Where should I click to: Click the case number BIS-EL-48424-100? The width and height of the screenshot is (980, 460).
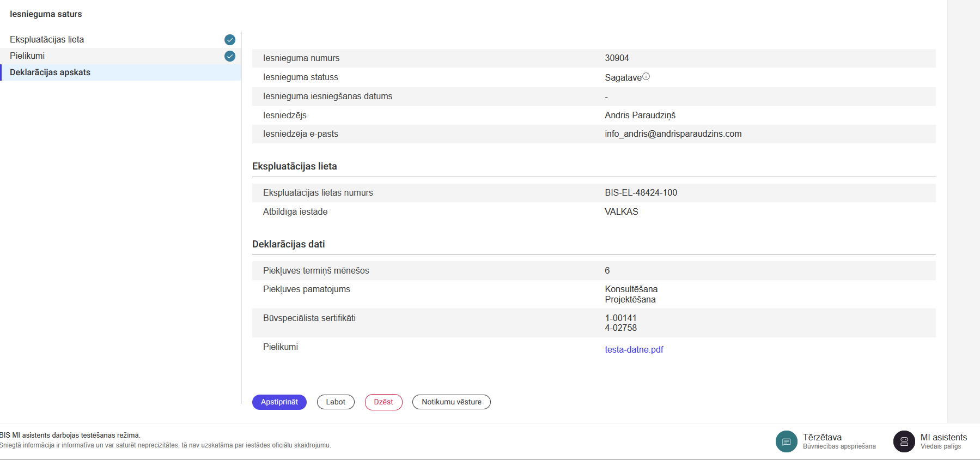tap(641, 193)
